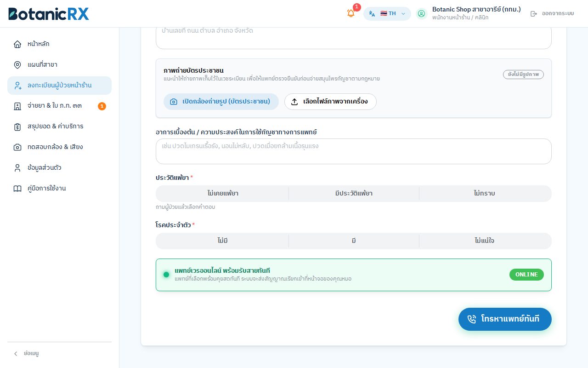Open แผนที่สาขา menu item
The height and width of the screenshot is (368, 588).
point(59,65)
